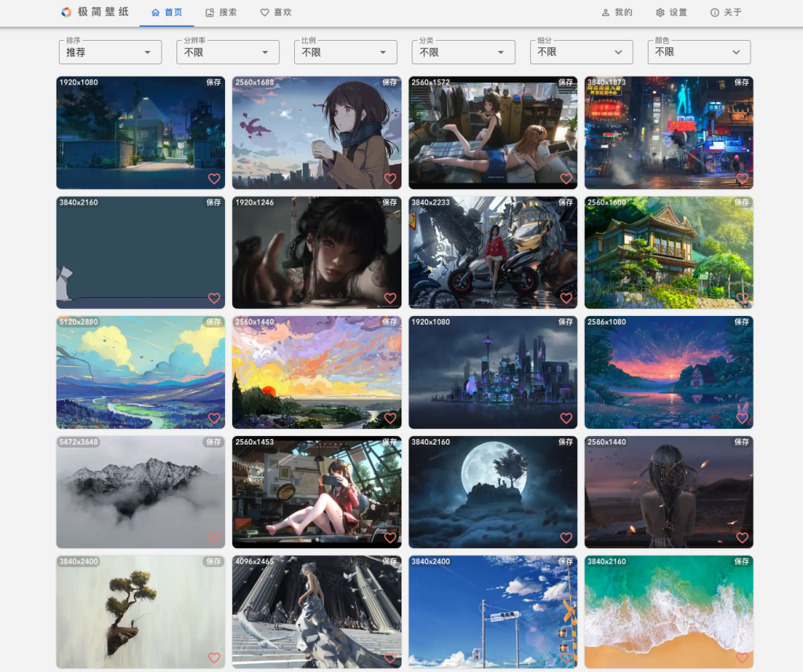The height and width of the screenshot is (672, 803).
Task: Open the two girls in room wallpaper thumbnail
Action: pyautogui.click(x=492, y=133)
